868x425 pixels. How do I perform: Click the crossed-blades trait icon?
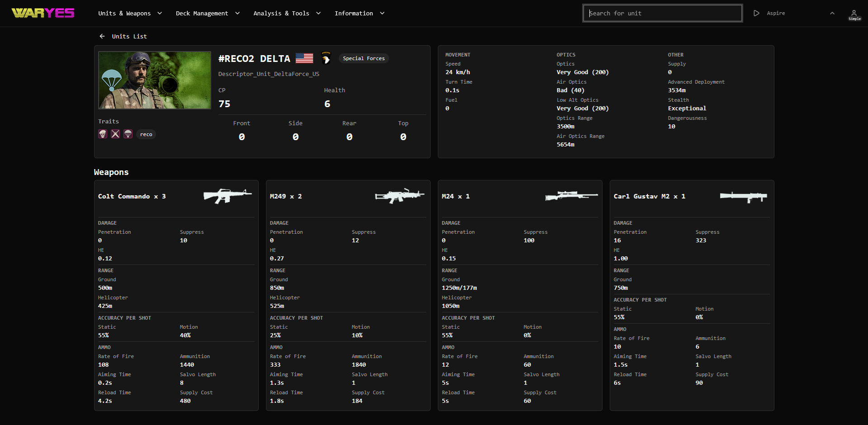click(115, 134)
